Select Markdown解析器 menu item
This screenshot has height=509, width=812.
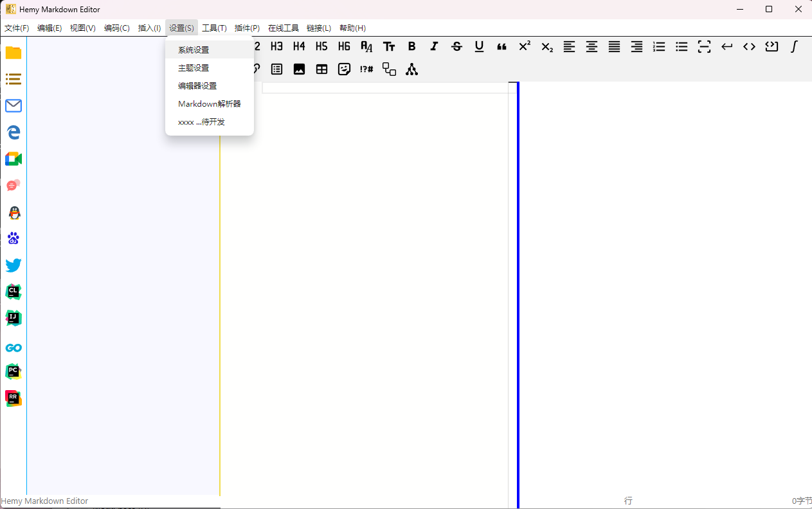click(209, 103)
